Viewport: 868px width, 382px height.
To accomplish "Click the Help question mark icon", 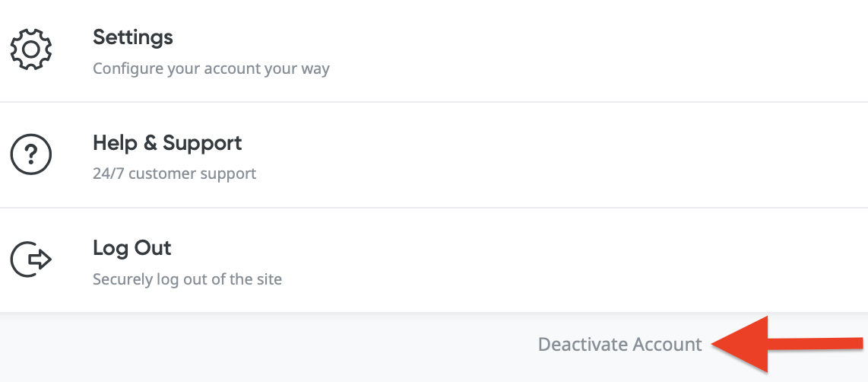I will point(30,155).
